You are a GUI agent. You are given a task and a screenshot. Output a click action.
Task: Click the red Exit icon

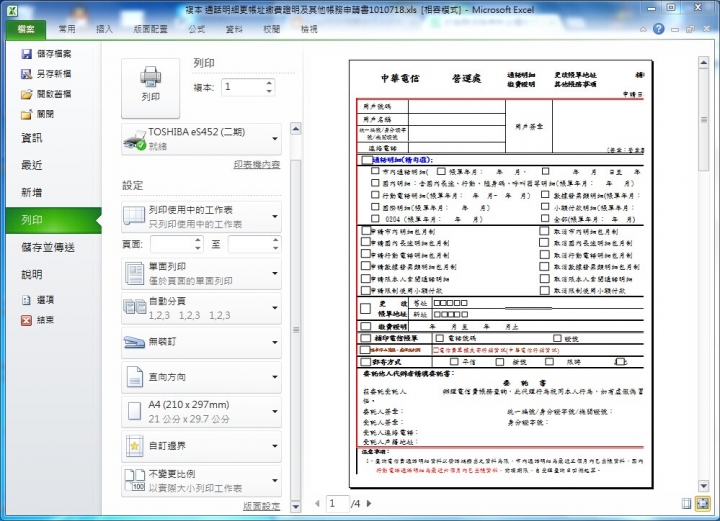(27, 320)
